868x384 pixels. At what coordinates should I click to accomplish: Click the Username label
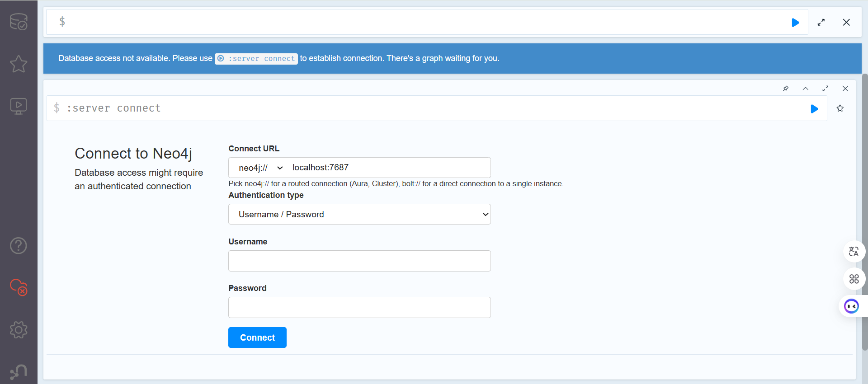248,242
